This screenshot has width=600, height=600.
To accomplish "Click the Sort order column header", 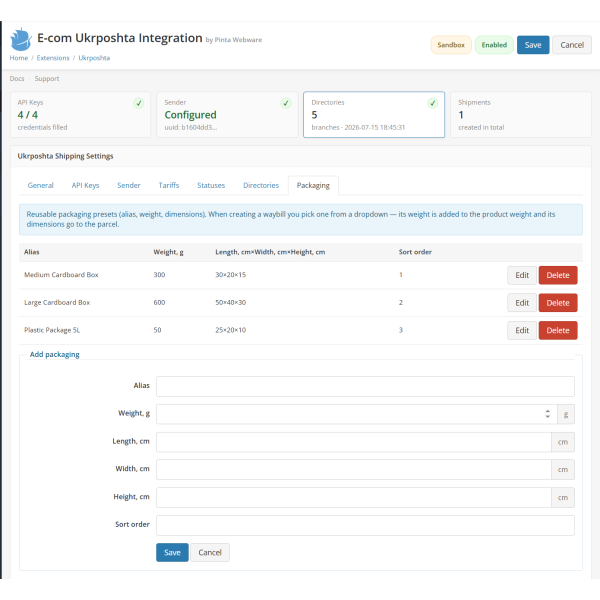I will [x=415, y=252].
